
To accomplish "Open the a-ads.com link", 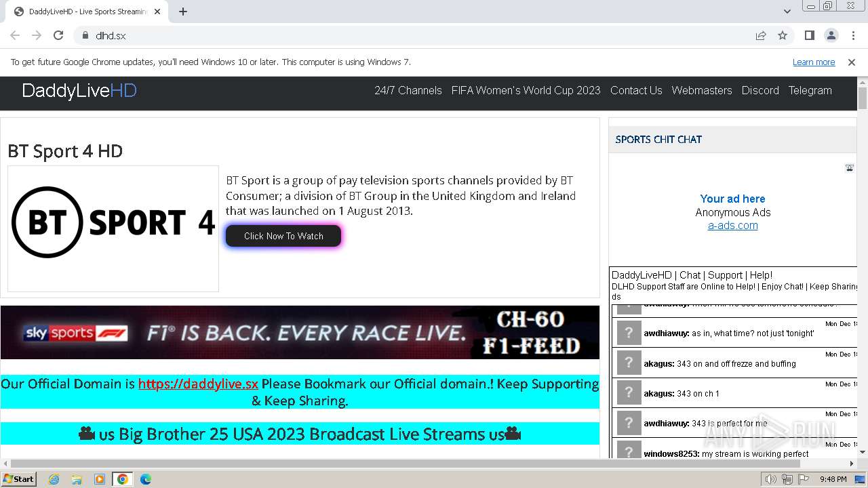I will point(732,226).
